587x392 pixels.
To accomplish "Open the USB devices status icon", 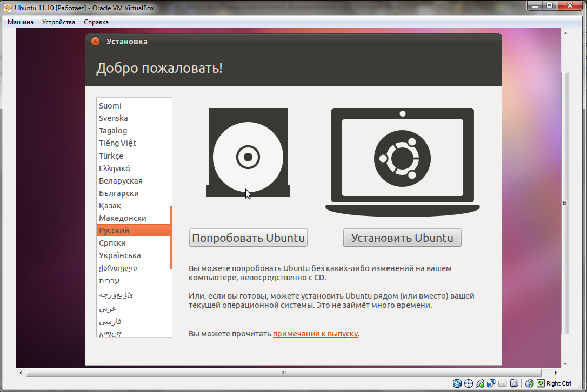I will [x=480, y=383].
